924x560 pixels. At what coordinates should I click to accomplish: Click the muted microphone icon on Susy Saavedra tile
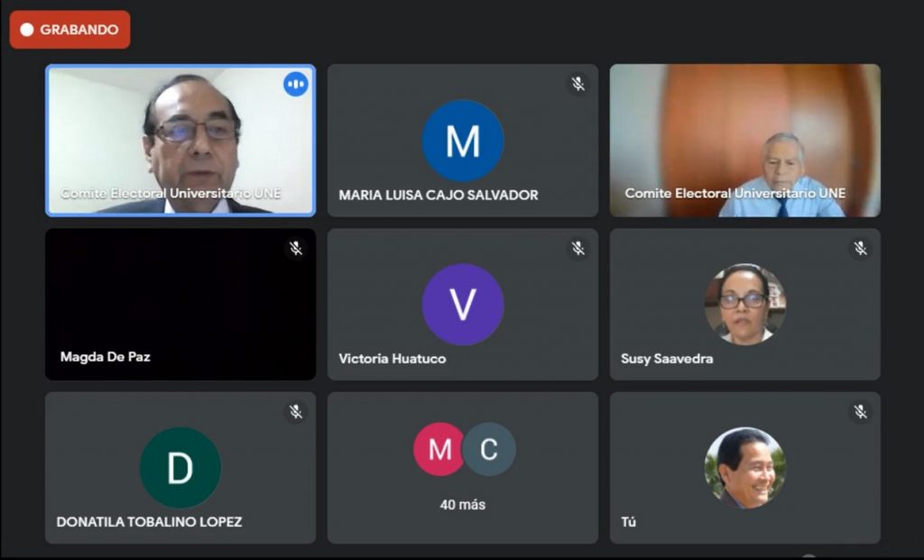(860, 248)
